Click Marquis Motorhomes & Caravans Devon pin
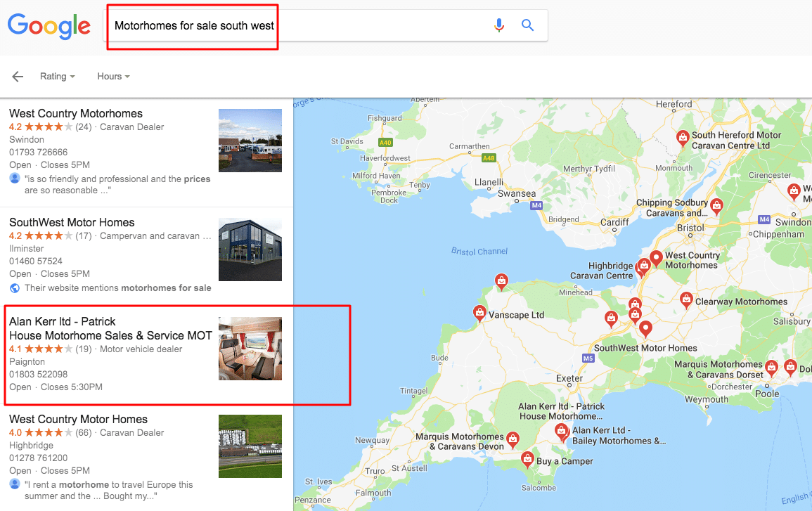The image size is (812, 511). pyautogui.click(x=513, y=439)
